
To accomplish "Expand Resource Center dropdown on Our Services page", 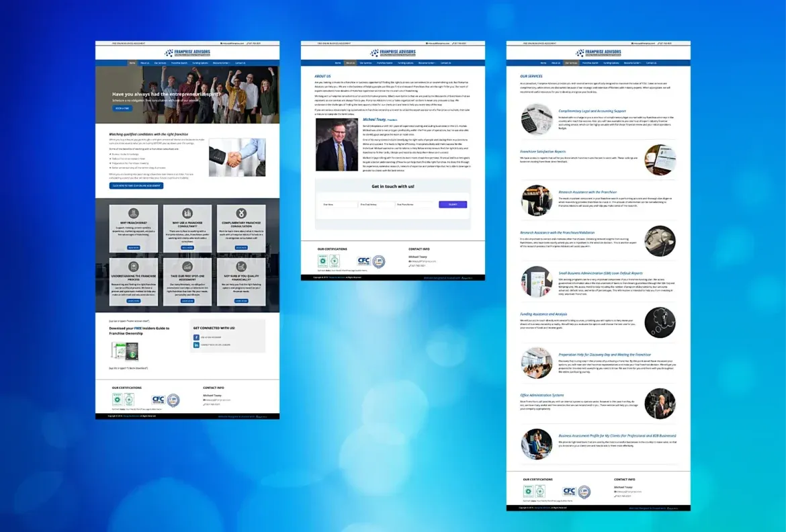I will point(633,62).
